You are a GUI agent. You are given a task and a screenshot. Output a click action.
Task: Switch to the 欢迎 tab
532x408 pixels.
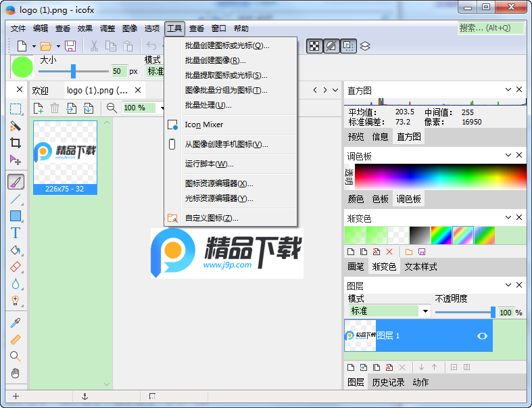[x=41, y=91]
